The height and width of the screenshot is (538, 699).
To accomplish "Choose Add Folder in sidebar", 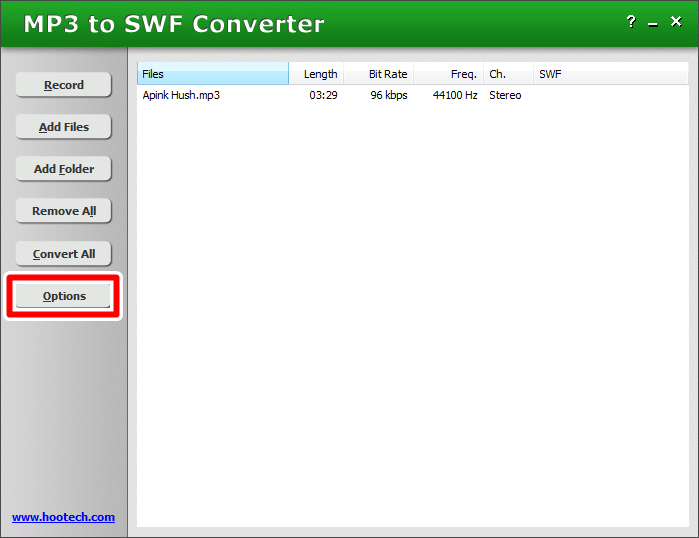I will click(63, 169).
